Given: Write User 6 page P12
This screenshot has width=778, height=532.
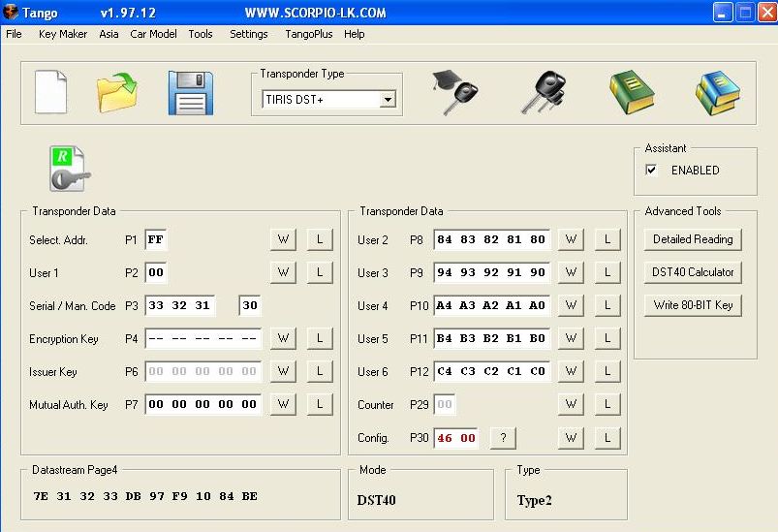Looking at the screenshot, I should pos(571,371).
